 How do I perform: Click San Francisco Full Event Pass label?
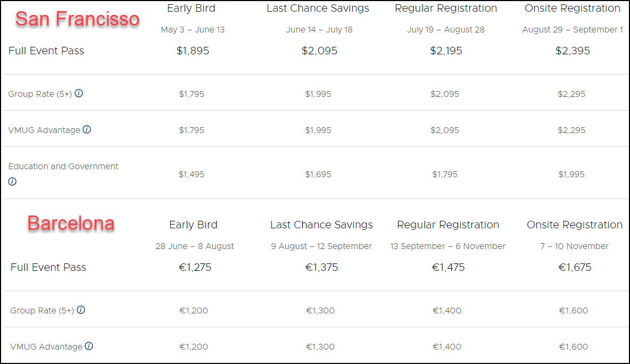[x=46, y=51]
